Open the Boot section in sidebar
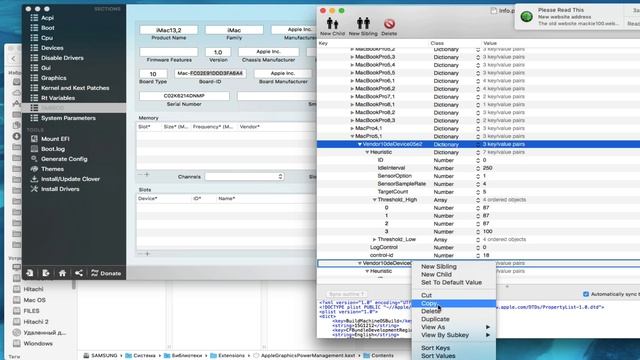The image size is (640, 360). click(47, 28)
